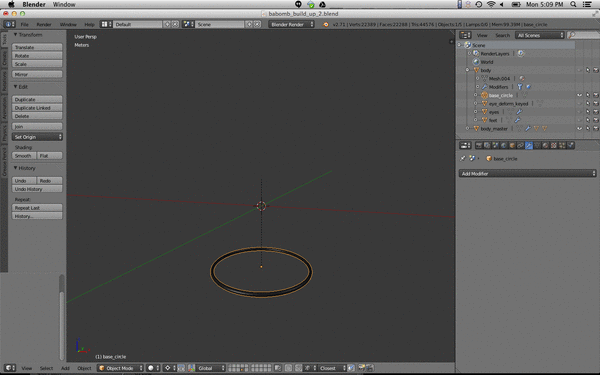Open the Add Modifier dropdown
This screenshot has width=600, height=375.
click(x=528, y=174)
